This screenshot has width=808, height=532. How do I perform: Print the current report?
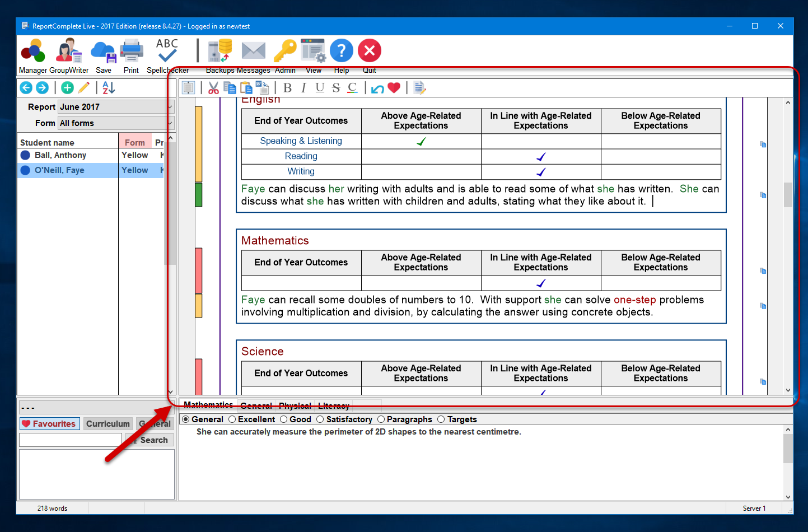(x=132, y=52)
